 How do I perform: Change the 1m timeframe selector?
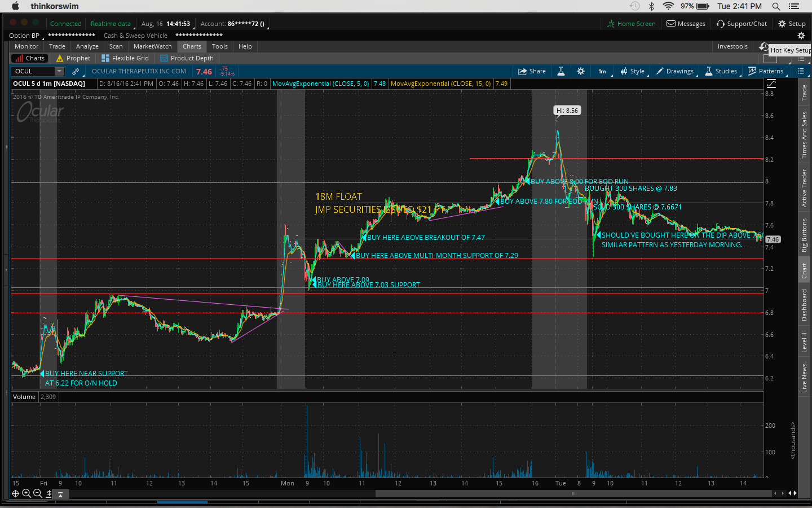tap(602, 71)
